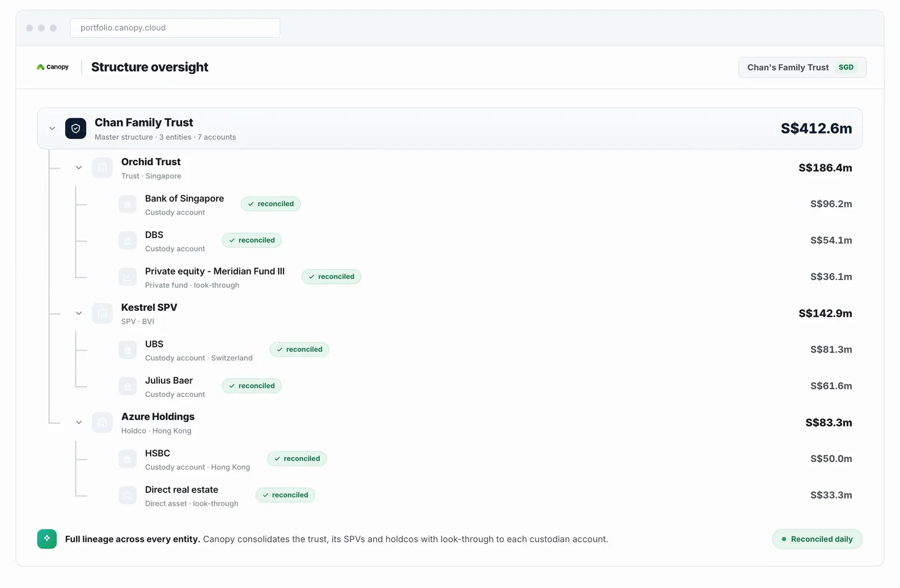Image resolution: width=900 pixels, height=588 pixels.
Task: Click the S$142.9m Kestrel SPV value
Action: pyautogui.click(x=825, y=313)
